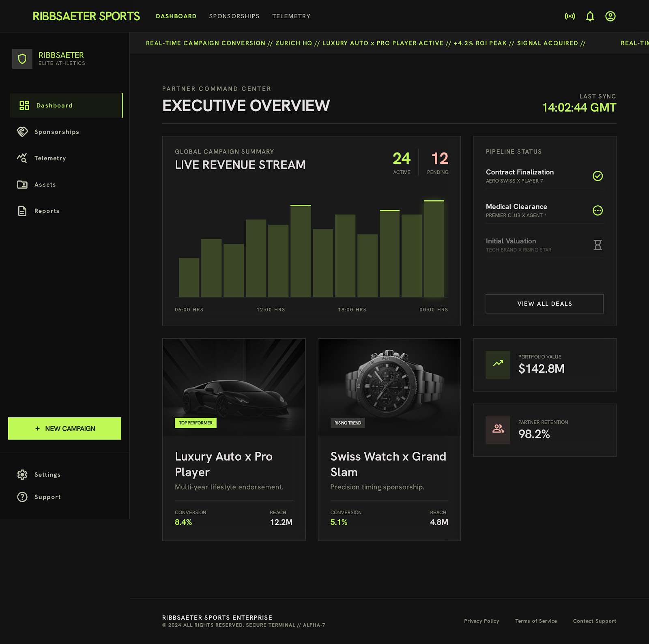Viewport: 649px width, 644px height.
Task: Open the Initial Valuation pipeline title
Action: point(511,241)
